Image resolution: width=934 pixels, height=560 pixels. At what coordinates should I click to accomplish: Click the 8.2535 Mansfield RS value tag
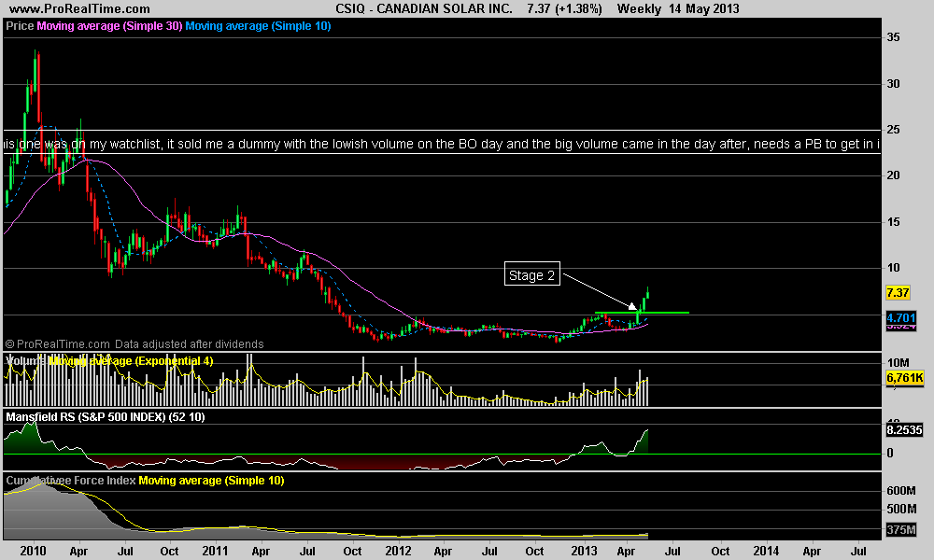[x=904, y=429]
